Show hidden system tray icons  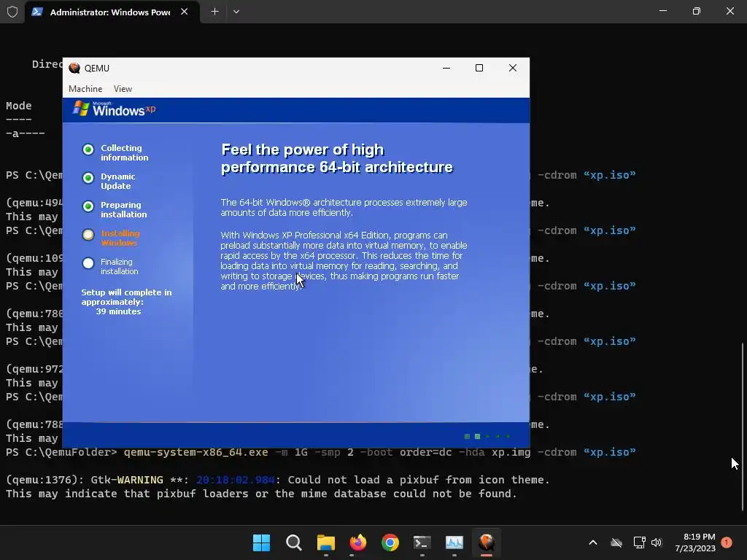click(x=593, y=542)
